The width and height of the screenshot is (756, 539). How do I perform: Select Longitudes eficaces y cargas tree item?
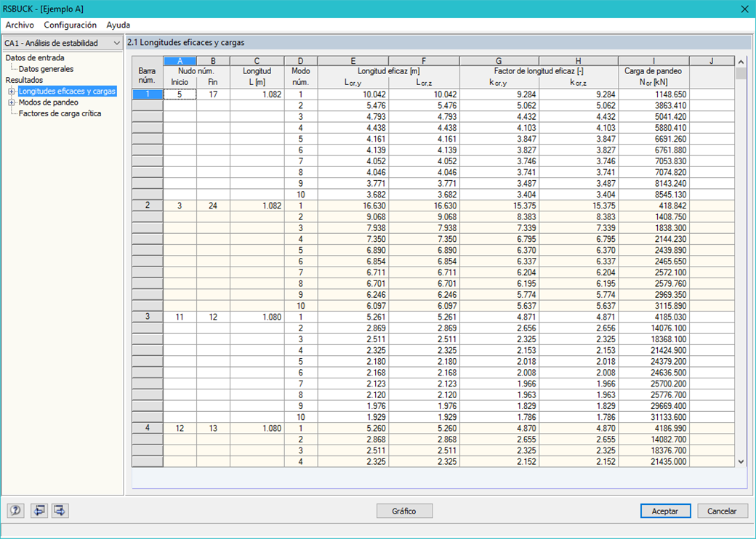click(67, 91)
